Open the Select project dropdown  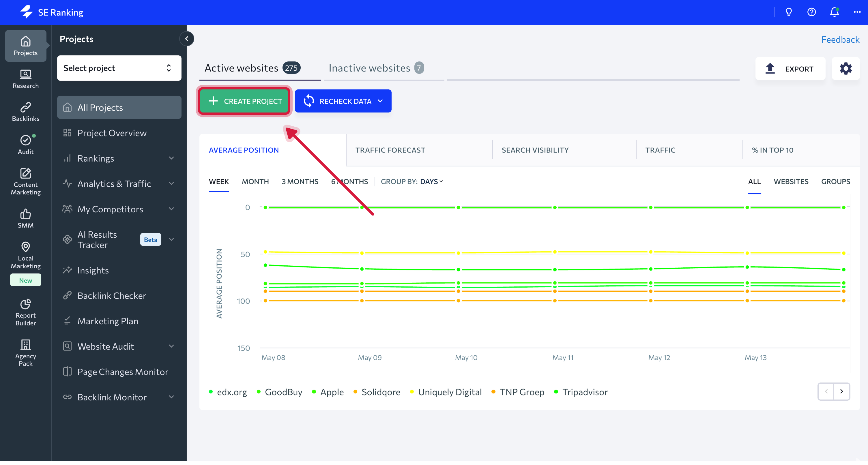(x=119, y=68)
